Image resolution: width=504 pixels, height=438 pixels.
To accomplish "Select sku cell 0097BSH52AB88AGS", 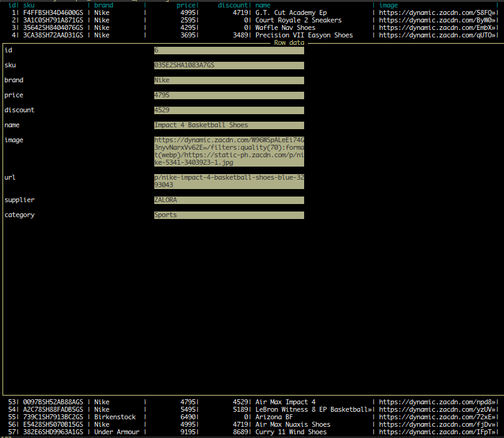I will coord(53,402).
